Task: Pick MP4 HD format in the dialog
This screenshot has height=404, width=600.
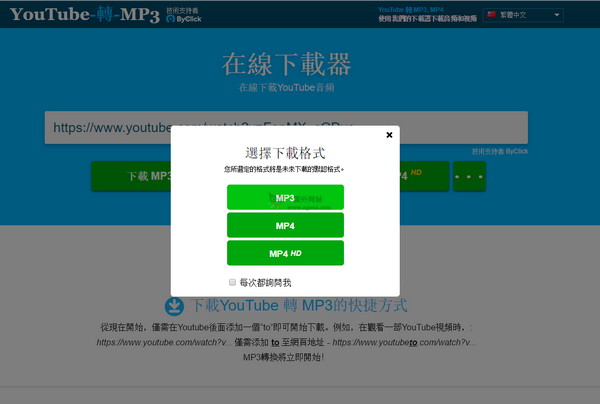Action: (x=285, y=253)
